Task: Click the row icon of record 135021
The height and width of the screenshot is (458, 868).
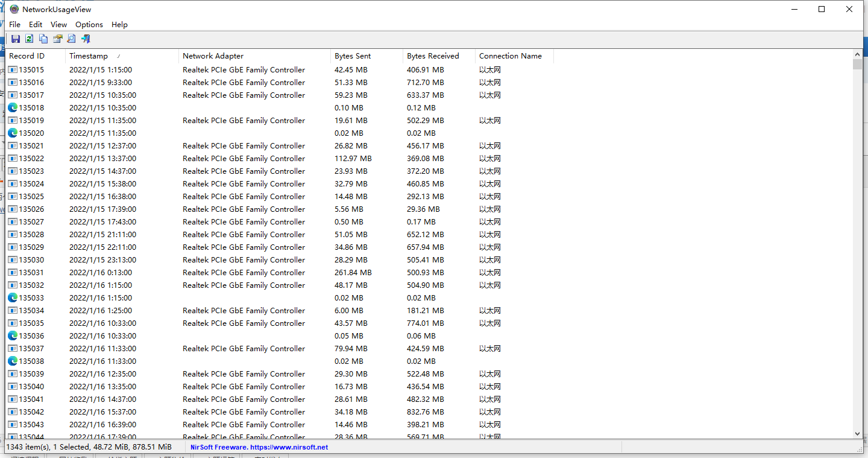Action: (13, 145)
